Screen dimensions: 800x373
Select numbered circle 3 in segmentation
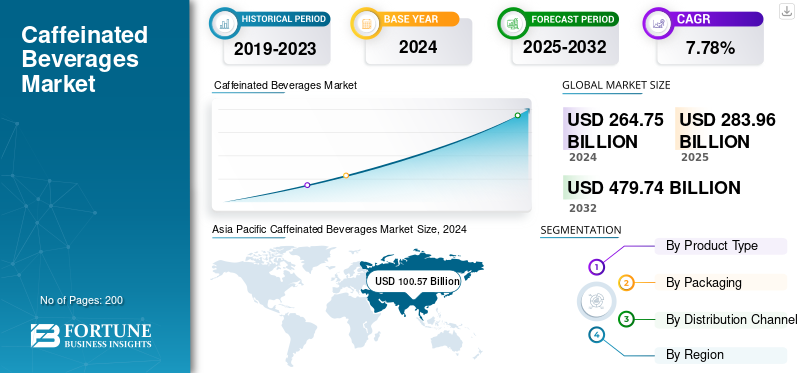(x=627, y=319)
